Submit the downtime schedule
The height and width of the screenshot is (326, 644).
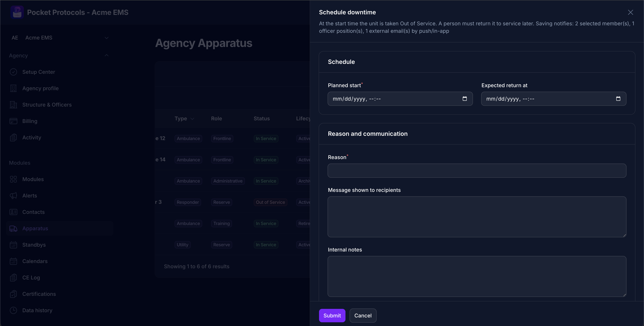point(332,316)
